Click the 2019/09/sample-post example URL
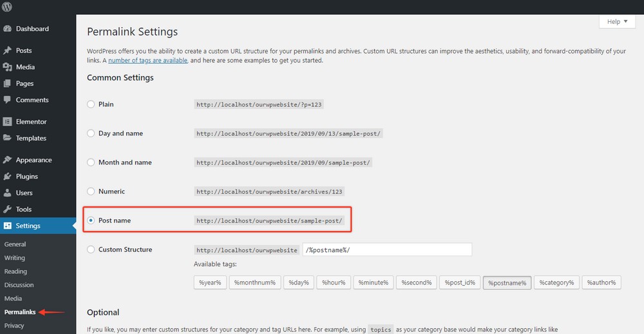 pyautogui.click(x=283, y=163)
